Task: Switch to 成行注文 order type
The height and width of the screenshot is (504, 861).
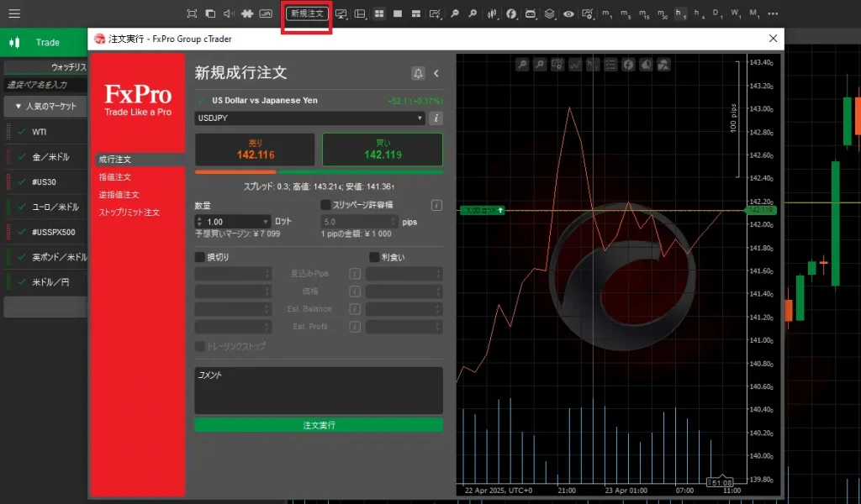Action: 140,159
